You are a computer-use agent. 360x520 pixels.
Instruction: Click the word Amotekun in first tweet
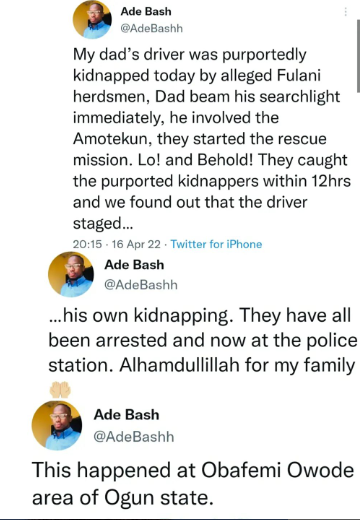click(x=112, y=139)
